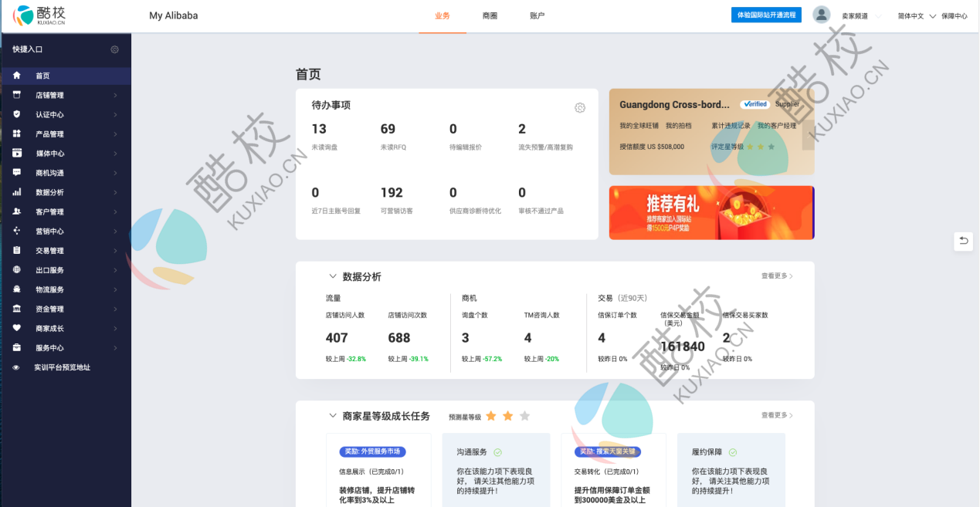Click 查看更多 in 商家星等级成长任务 section
The height and width of the screenshot is (507, 980).
[x=777, y=415]
